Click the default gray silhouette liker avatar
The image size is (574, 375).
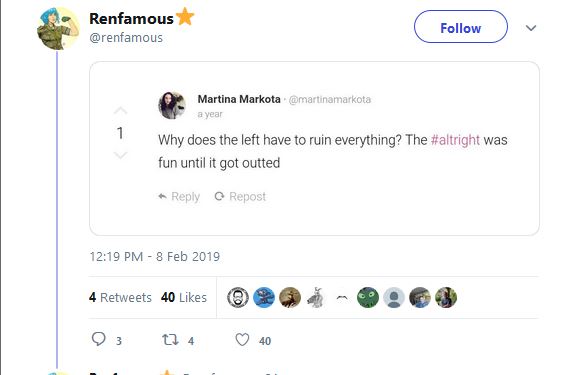point(394,297)
